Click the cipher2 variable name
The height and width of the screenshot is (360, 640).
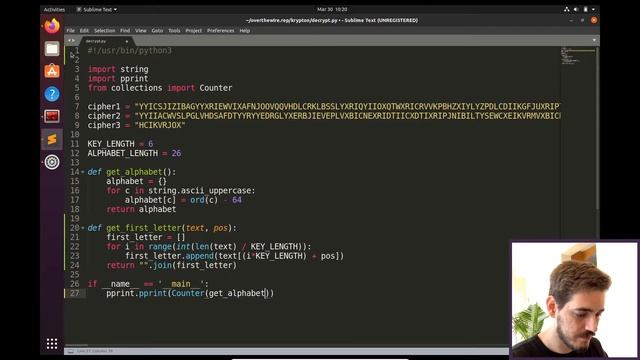104,116
